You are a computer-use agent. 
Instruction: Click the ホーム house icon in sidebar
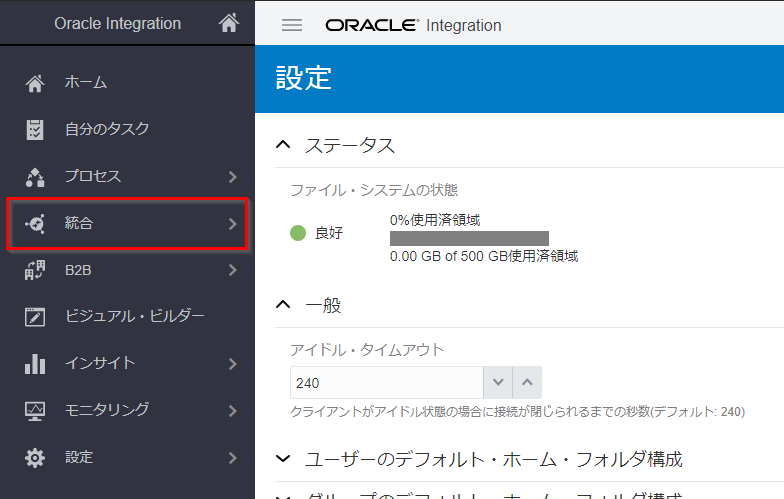click(x=35, y=83)
